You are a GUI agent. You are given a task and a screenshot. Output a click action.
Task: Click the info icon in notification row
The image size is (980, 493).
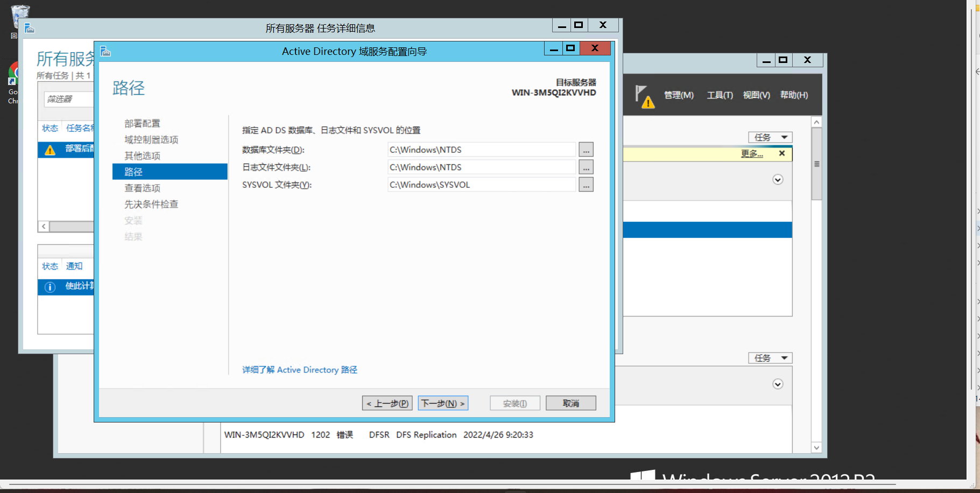click(50, 287)
